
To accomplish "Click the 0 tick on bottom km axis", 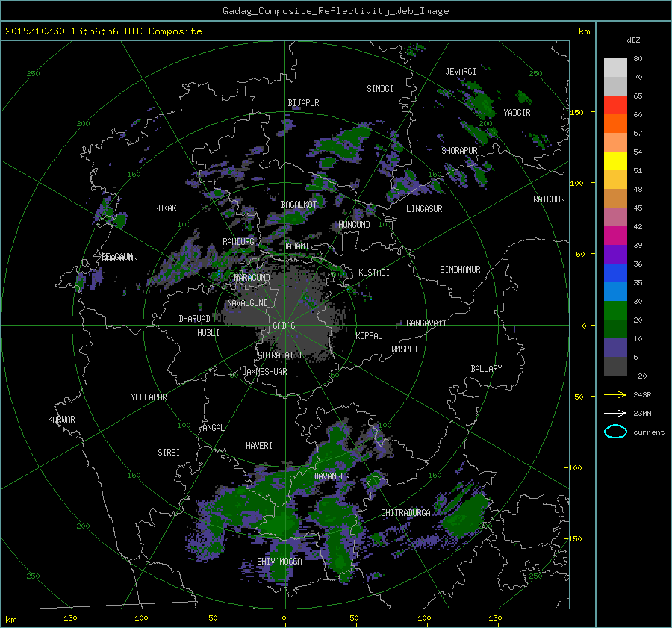I will pyautogui.click(x=284, y=618).
